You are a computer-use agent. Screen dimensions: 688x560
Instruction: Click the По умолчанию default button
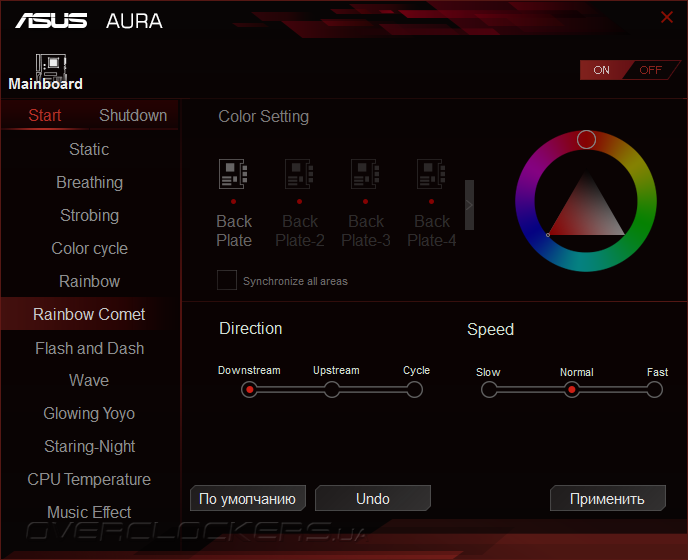[247, 498]
